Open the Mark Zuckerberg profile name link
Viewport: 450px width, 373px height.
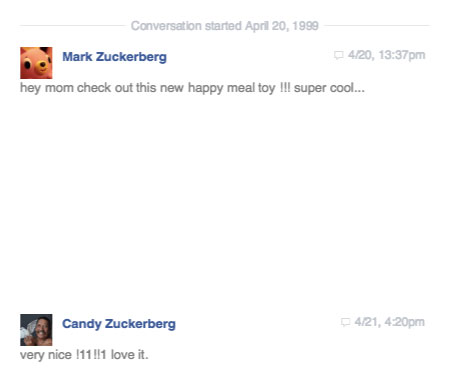(114, 57)
